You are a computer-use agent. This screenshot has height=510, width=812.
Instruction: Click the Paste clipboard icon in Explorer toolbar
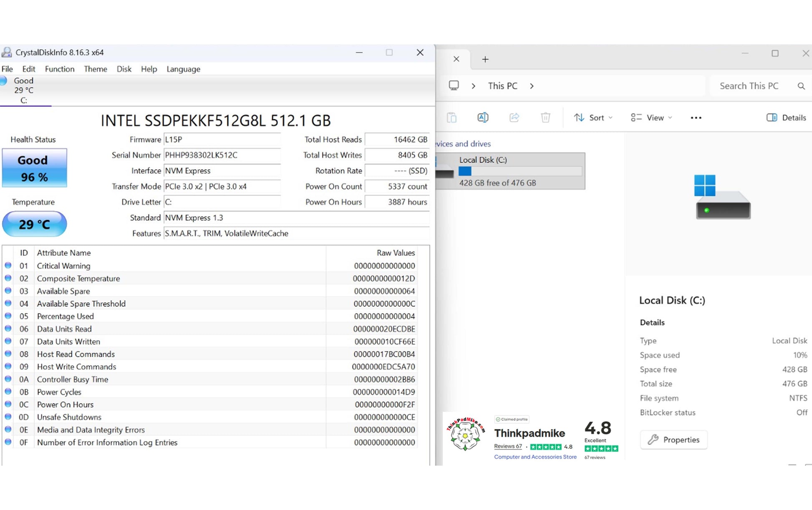[x=451, y=118]
